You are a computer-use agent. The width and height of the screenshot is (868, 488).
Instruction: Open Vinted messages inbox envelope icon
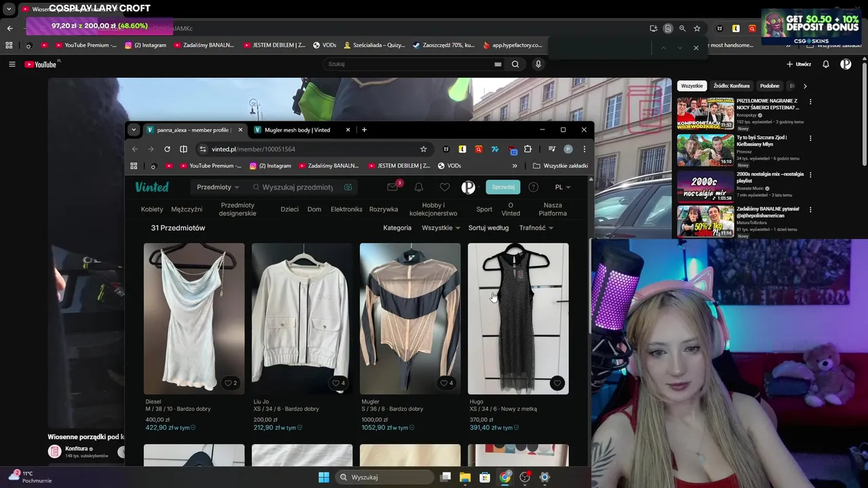[392, 187]
